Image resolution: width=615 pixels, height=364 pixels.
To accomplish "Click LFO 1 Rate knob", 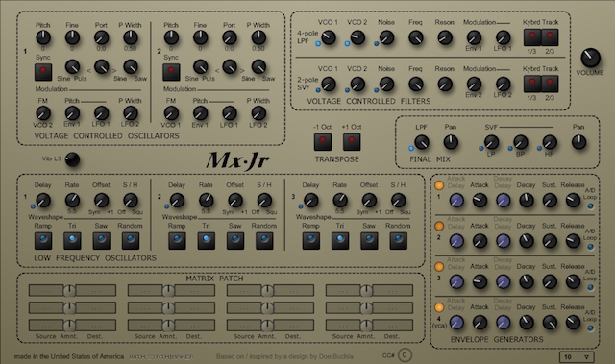I will point(72,200).
